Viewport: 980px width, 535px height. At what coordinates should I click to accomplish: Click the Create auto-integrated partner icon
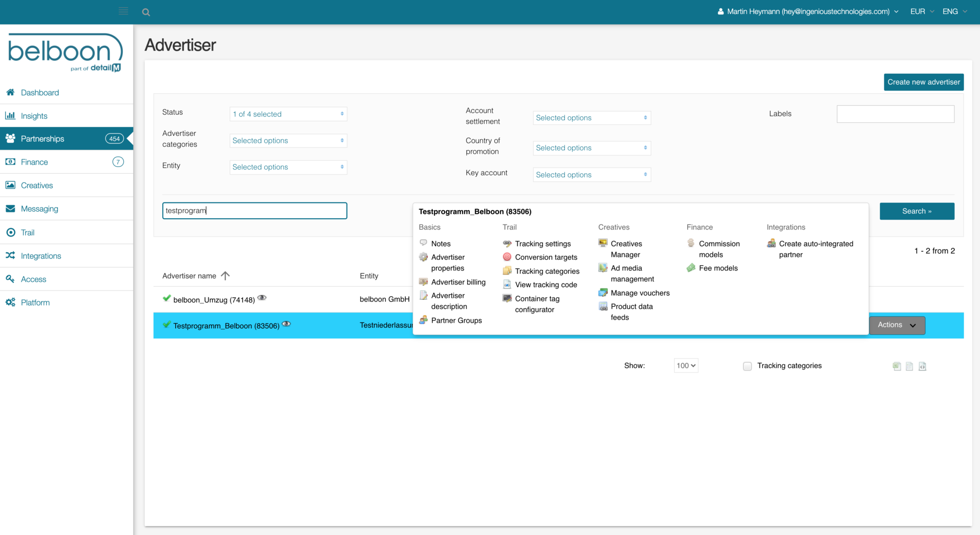(771, 243)
